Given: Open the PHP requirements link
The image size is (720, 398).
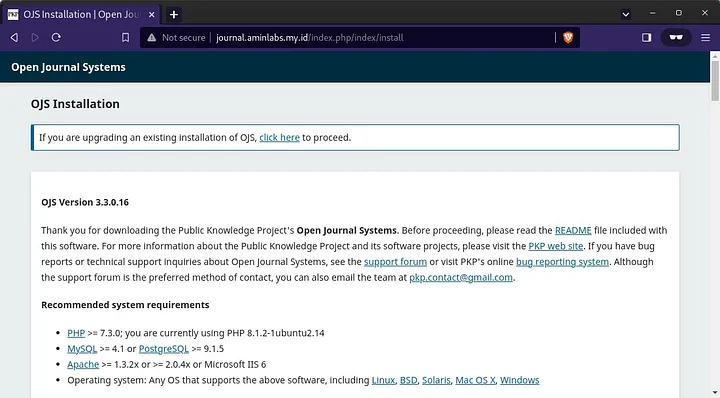Looking at the screenshot, I should pyautogui.click(x=76, y=333).
